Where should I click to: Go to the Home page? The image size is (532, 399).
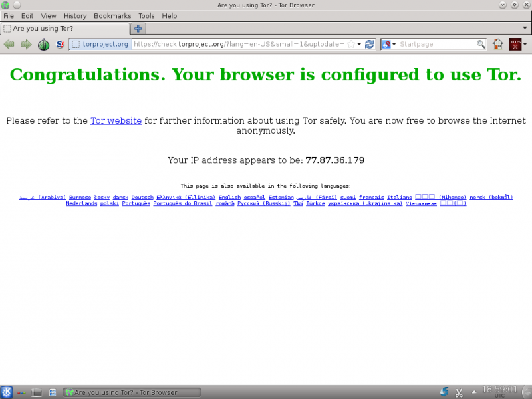point(497,44)
